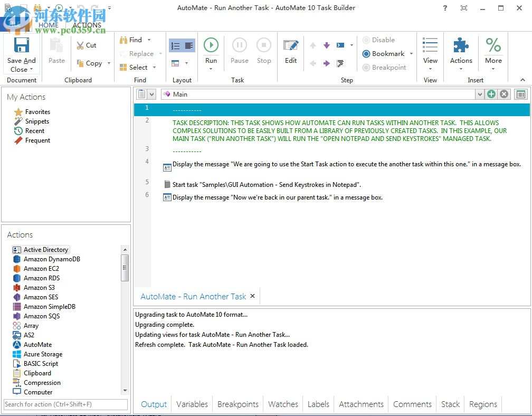This screenshot has width=532, height=416.
Task: Open the Breakpoints tab
Action: tap(238, 404)
